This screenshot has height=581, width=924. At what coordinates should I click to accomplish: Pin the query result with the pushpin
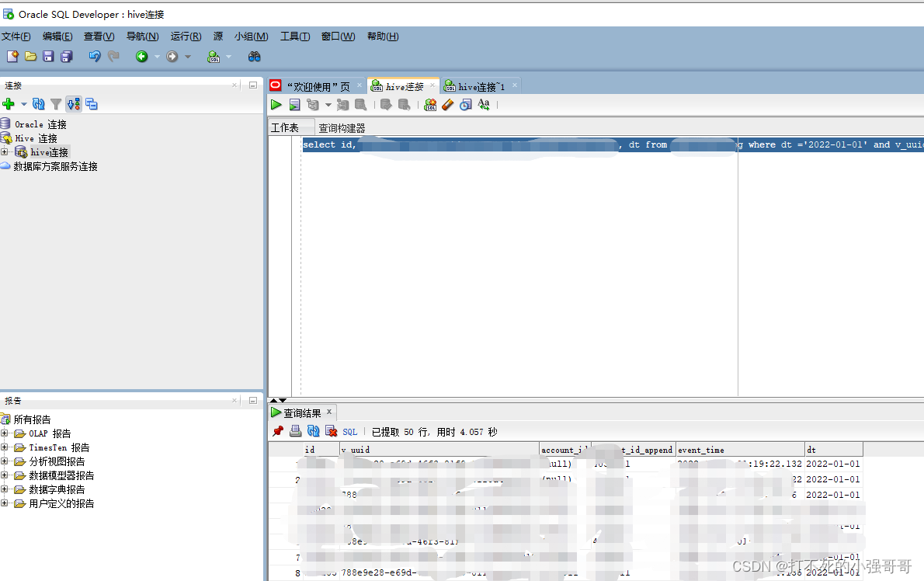coord(277,431)
